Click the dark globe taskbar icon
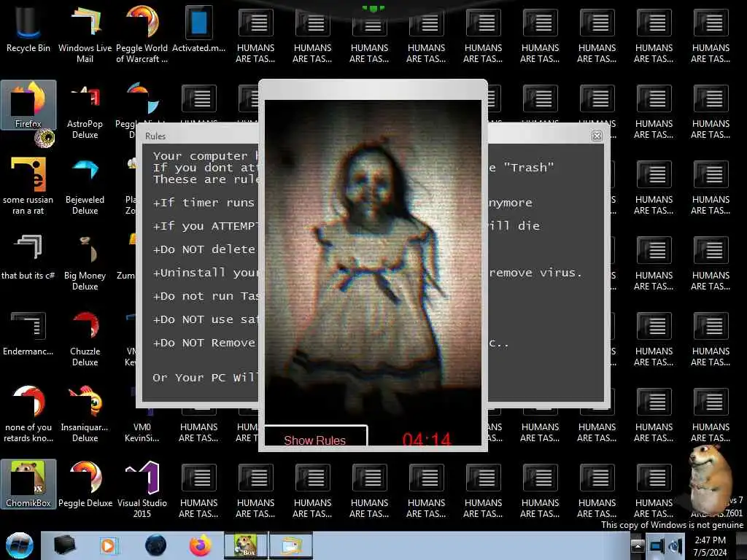Image resolution: width=747 pixels, height=560 pixels. pos(155,545)
